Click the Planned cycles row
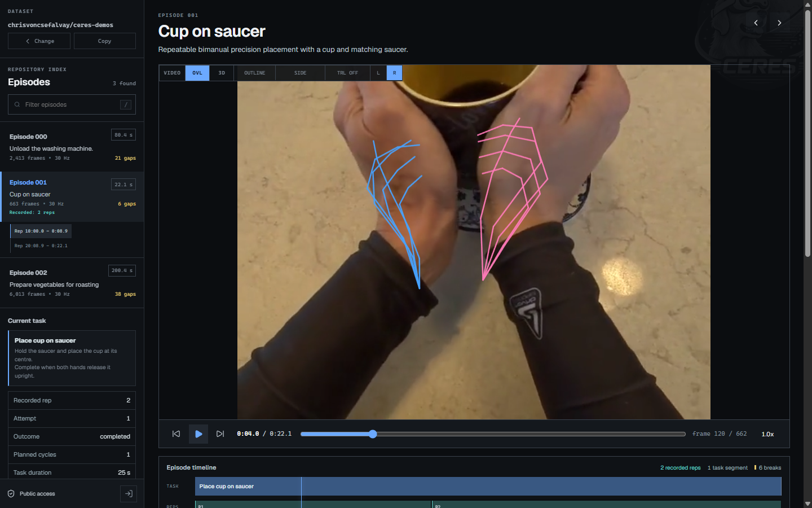812x508 pixels. [72, 454]
